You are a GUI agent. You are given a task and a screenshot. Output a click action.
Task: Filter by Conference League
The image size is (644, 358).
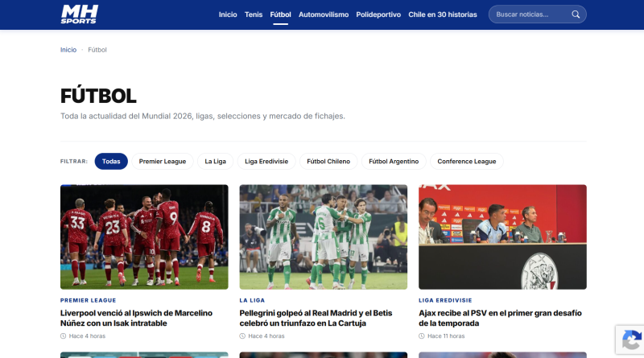(467, 162)
